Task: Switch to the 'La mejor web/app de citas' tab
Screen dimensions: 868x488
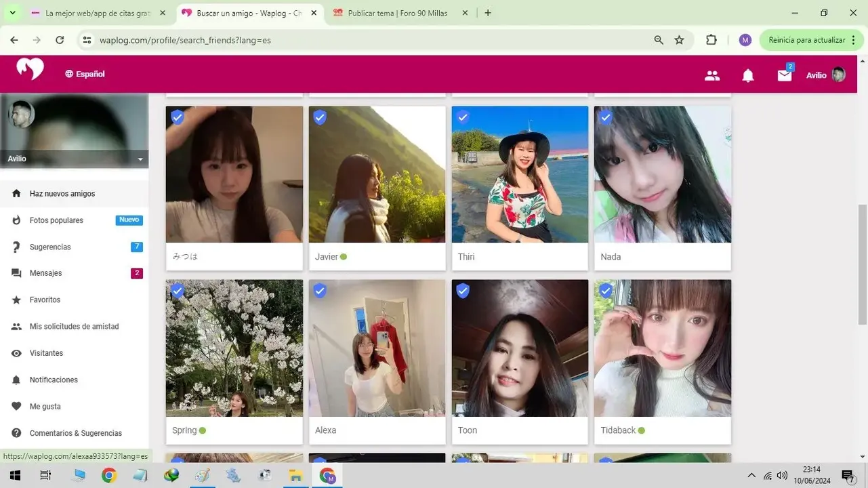Action: (x=98, y=13)
